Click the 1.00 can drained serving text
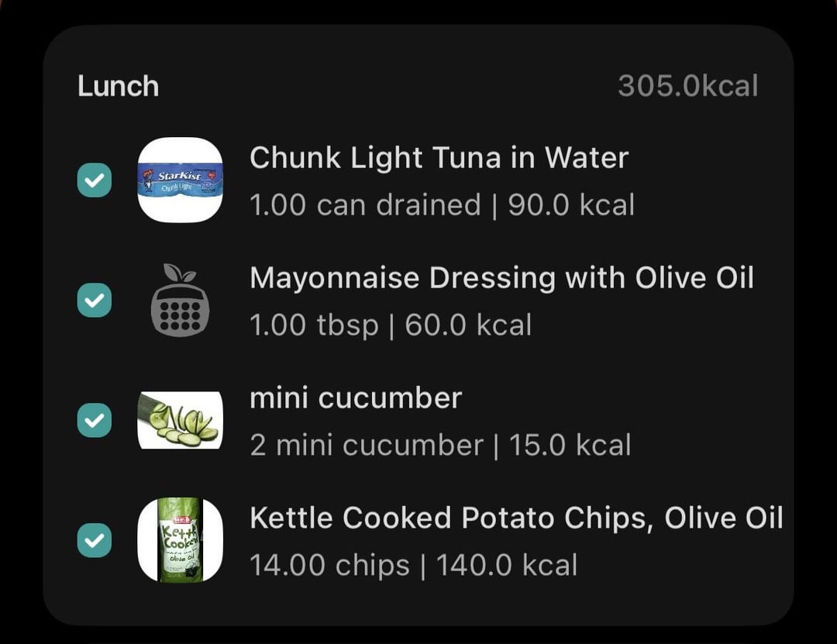 [x=365, y=205]
